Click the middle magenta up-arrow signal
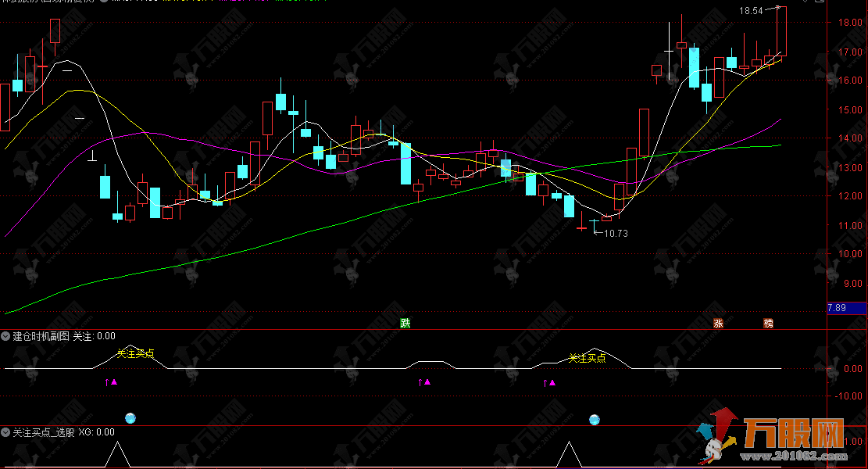The width and height of the screenshot is (868, 469). pos(424,382)
